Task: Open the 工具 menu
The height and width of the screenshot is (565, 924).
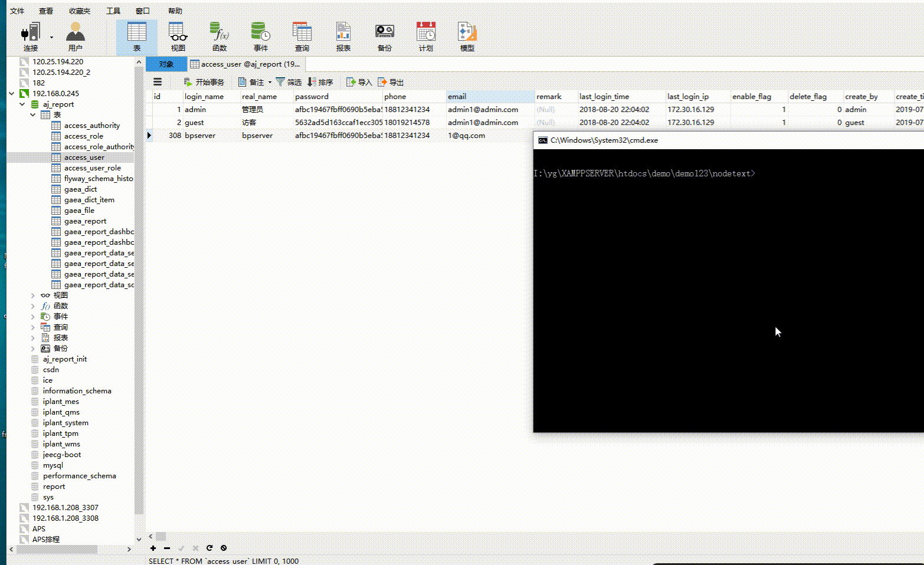Action: (x=113, y=10)
